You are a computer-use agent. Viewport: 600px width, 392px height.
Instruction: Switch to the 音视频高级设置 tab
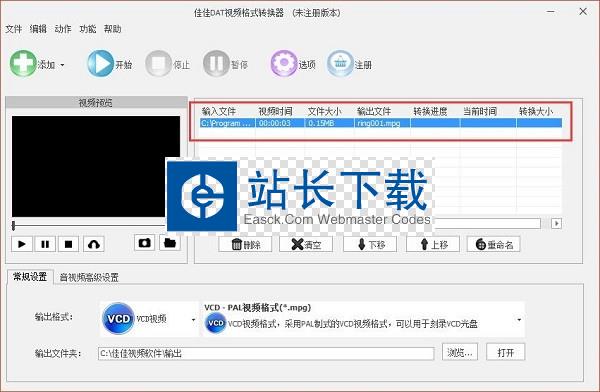click(x=89, y=277)
